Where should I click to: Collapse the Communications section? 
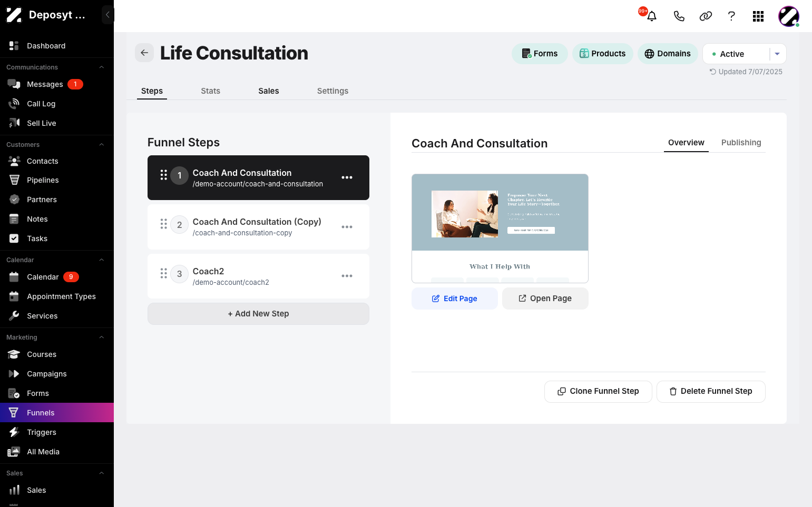pos(102,67)
